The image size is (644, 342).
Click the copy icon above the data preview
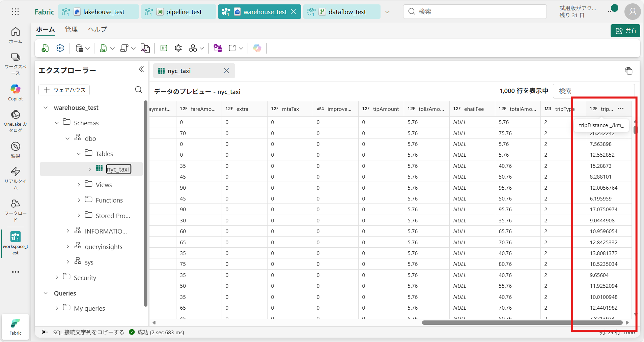(x=628, y=71)
